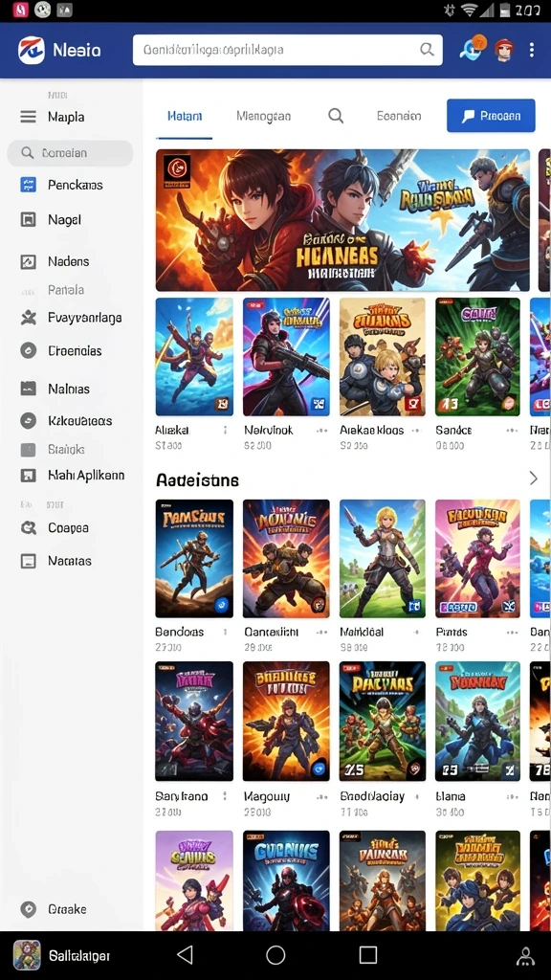Open the Sallalatger app icon in bottom bar
The image size is (551, 980).
[27, 955]
